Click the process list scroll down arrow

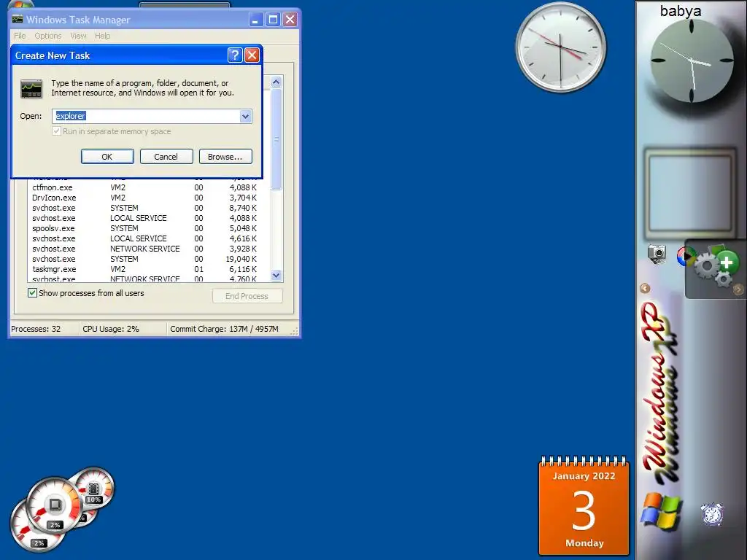[x=276, y=275]
